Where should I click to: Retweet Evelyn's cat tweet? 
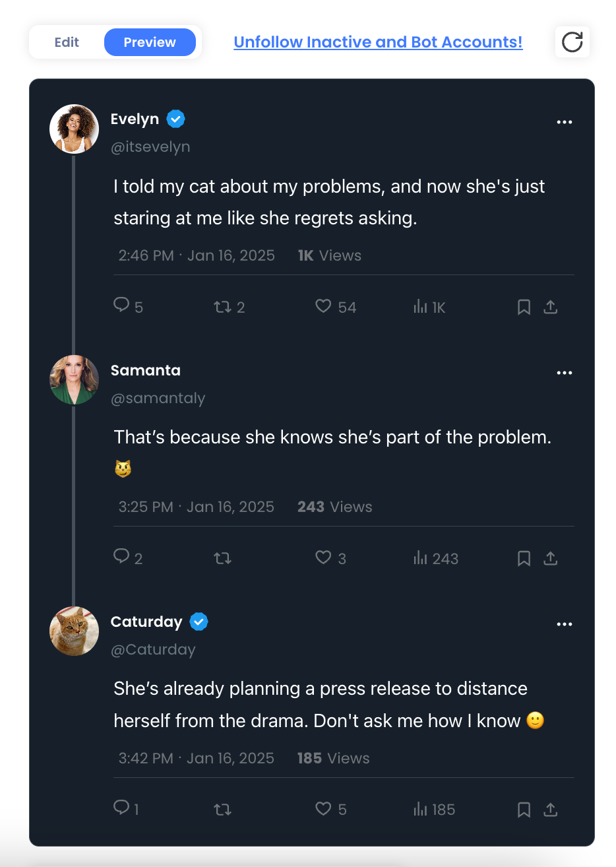222,307
